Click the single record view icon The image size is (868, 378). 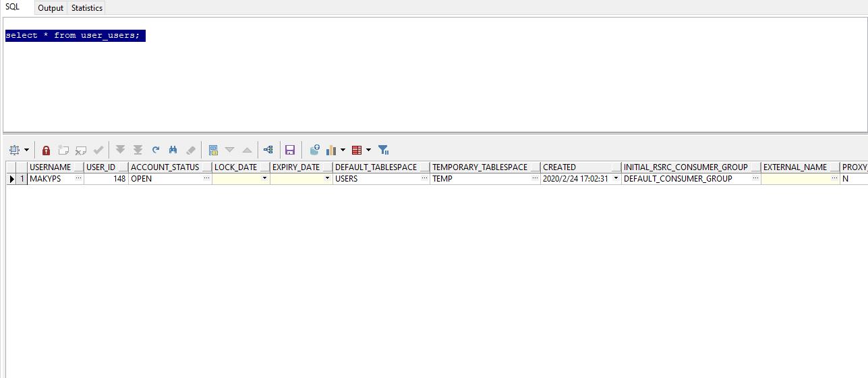(213, 150)
